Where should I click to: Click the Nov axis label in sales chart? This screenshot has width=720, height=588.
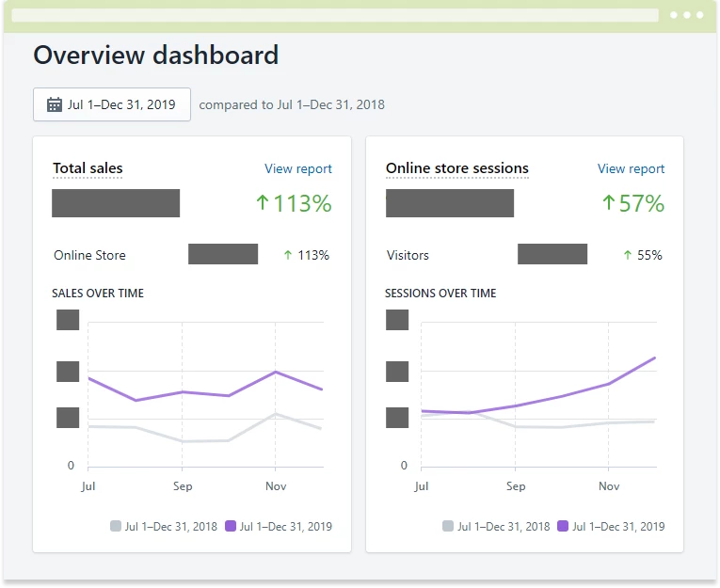click(x=276, y=486)
